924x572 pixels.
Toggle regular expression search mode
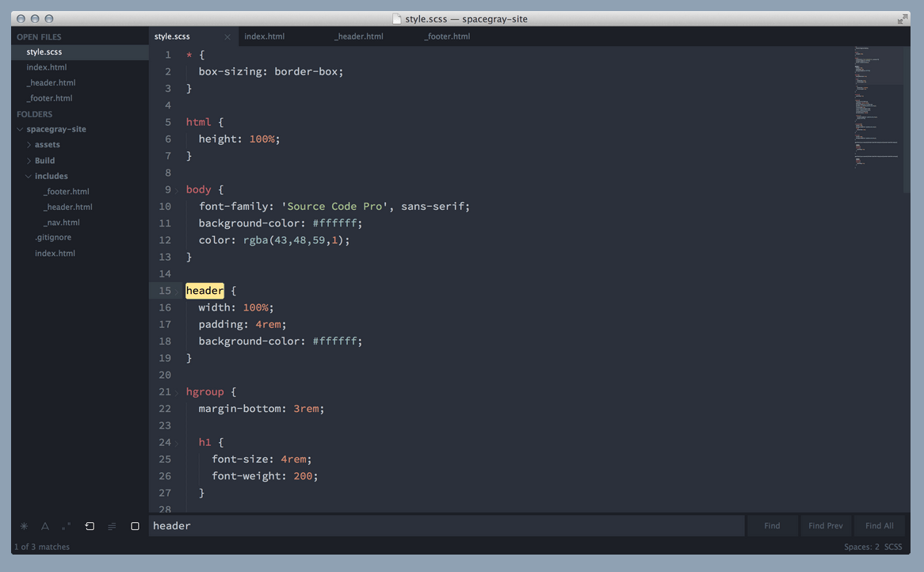click(24, 525)
